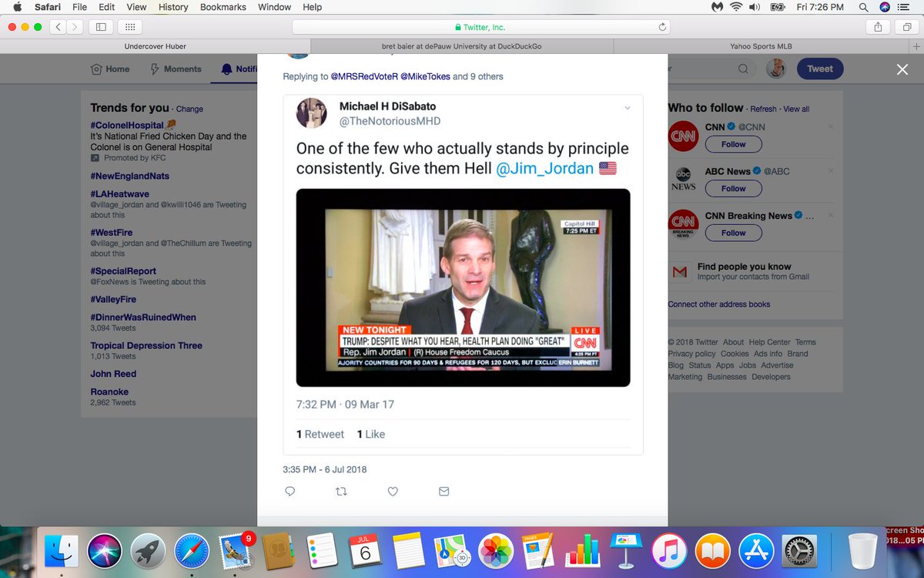The height and width of the screenshot is (578, 924).
Task: Open System Preferences from the dock
Action: [799, 551]
